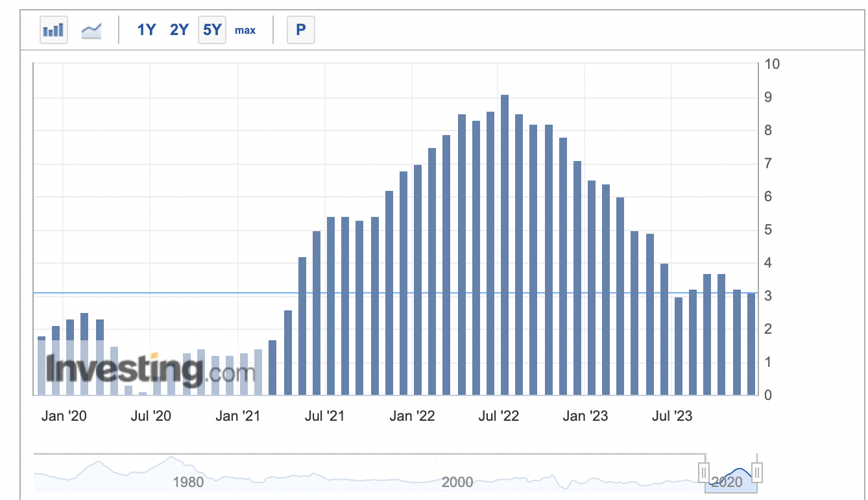Image resolution: width=868 pixels, height=500 pixels.
Task: Click the horizontal blue reference line
Action: 396,294
